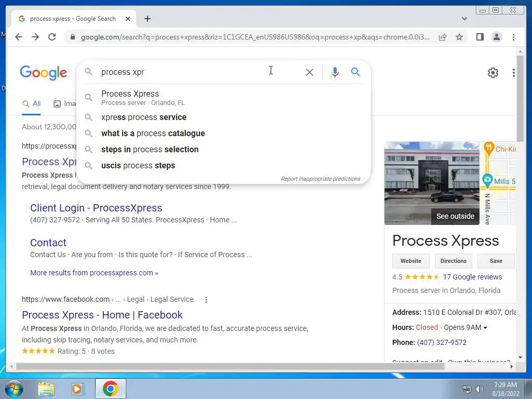
Task: Click the Save button in the business panel
Action: pos(496,261)
